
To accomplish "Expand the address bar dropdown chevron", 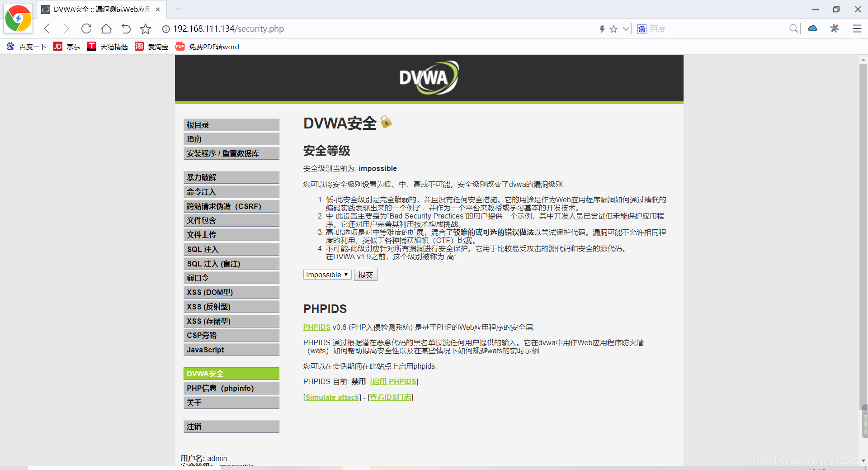I will [626, 29].
